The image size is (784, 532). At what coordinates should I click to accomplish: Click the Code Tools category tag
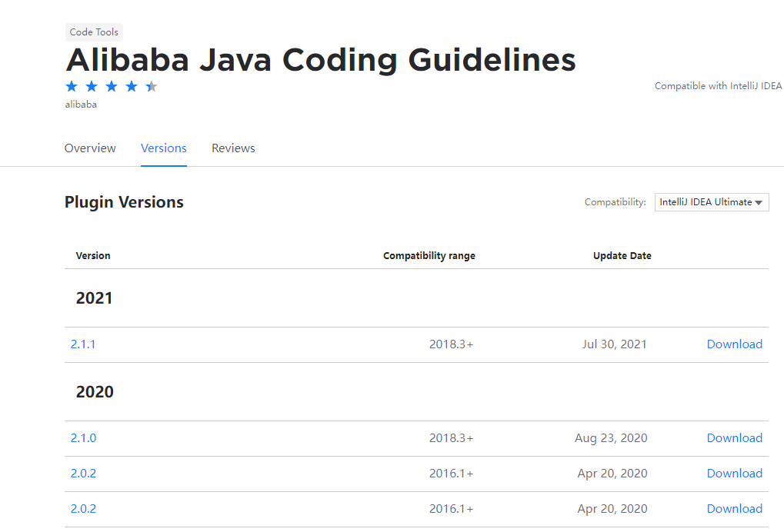point(94,32)
